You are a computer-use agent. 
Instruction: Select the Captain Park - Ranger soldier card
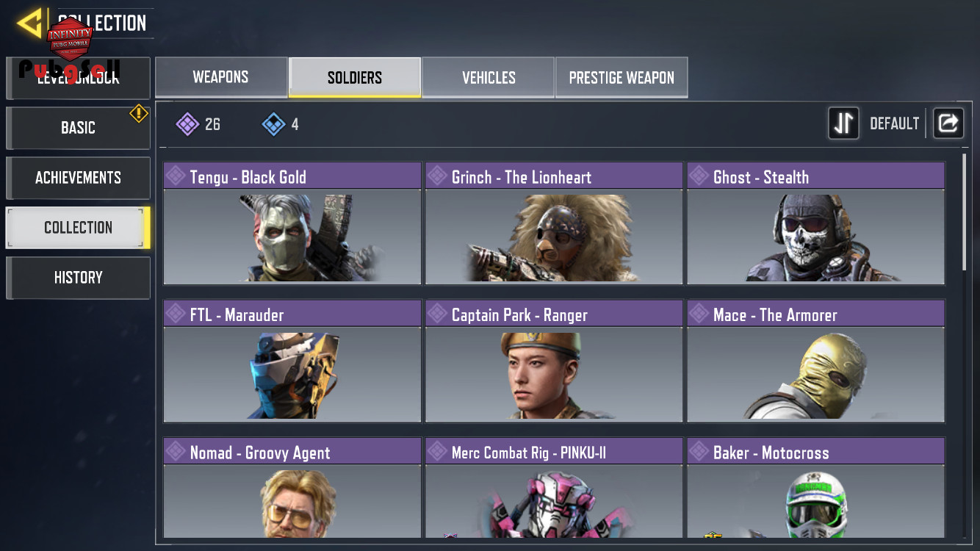(x=554, y=361)
